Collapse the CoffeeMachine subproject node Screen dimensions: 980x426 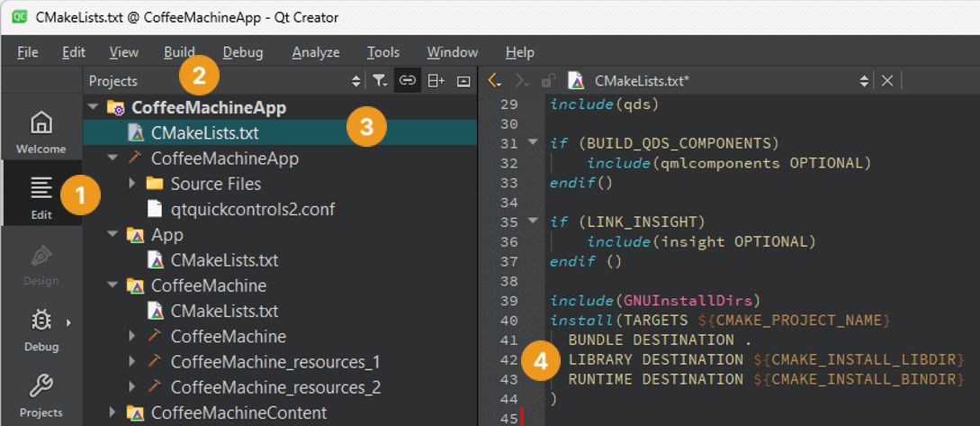tap(112, 286)
